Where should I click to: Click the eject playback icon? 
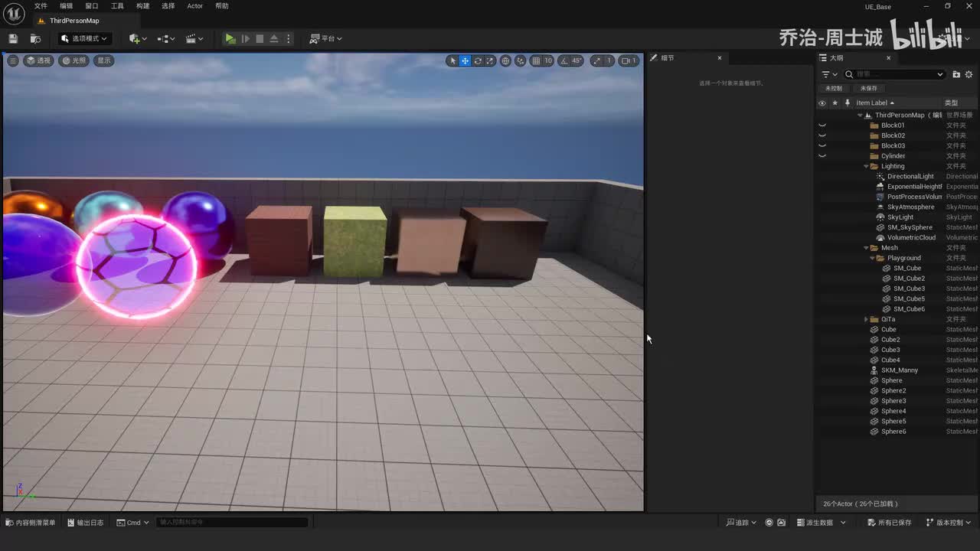pos(273,38)
